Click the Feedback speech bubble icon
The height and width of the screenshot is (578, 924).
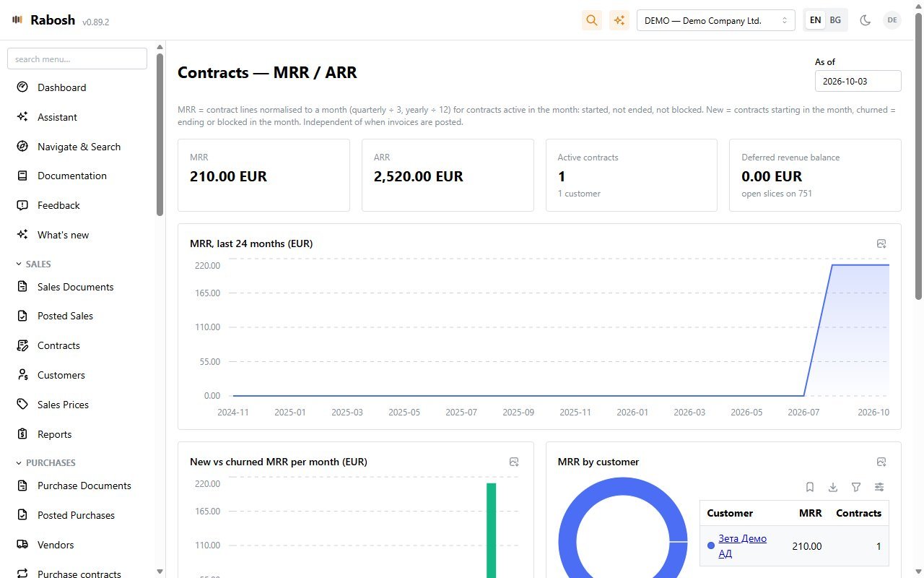pos(22,205)
